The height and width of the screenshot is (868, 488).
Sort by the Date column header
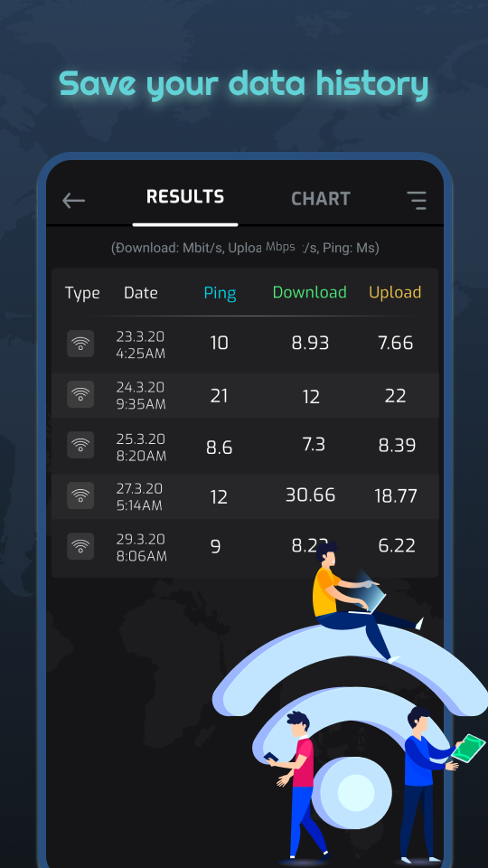click(x=141, y=293)
